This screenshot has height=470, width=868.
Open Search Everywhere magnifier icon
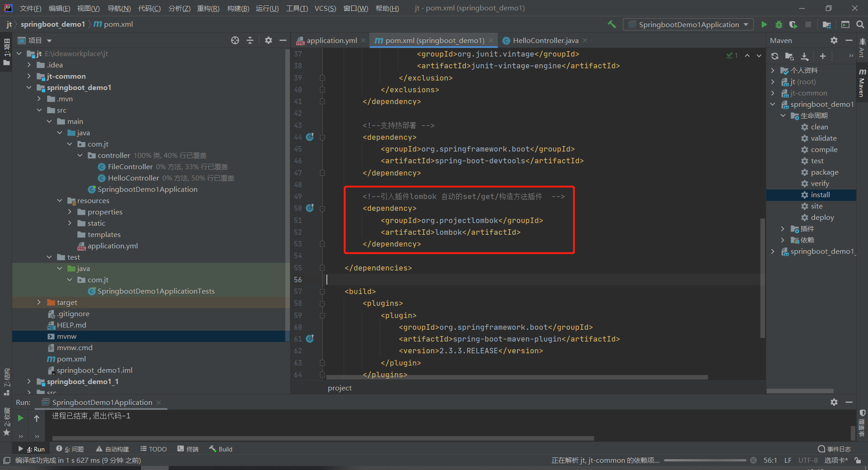pyautogui.click(x=860, y=24)
